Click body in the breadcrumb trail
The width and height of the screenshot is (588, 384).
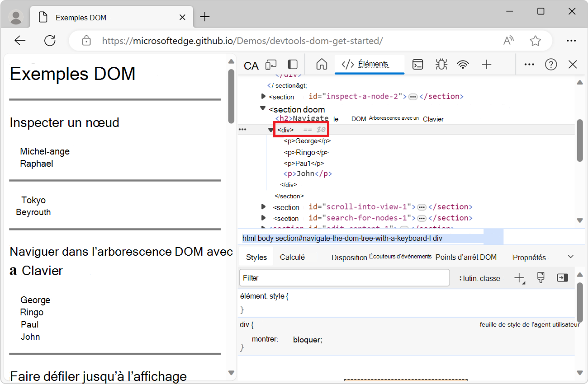coord(266,238)
